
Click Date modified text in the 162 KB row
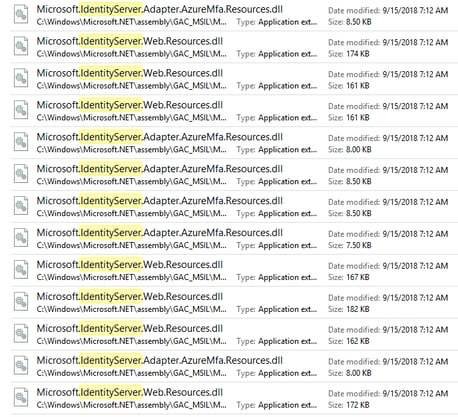pos(388,330)
